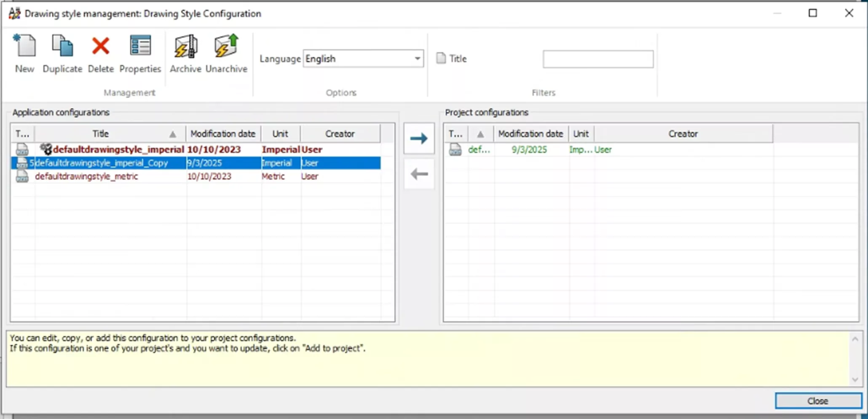Add configuration to project with right arrow
Viewport: 868px width, 419px height.
point(419,139)
